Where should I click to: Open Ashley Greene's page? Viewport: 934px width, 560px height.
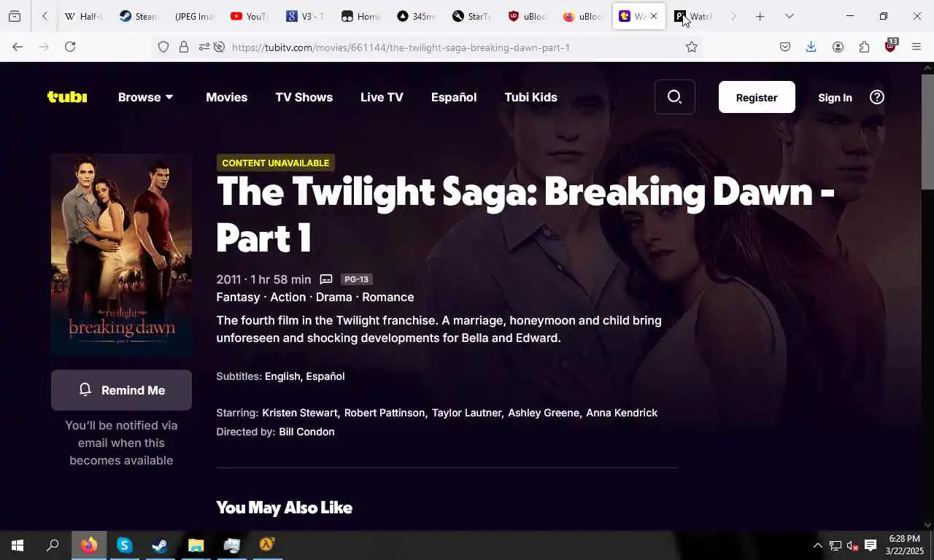(544, 413)
